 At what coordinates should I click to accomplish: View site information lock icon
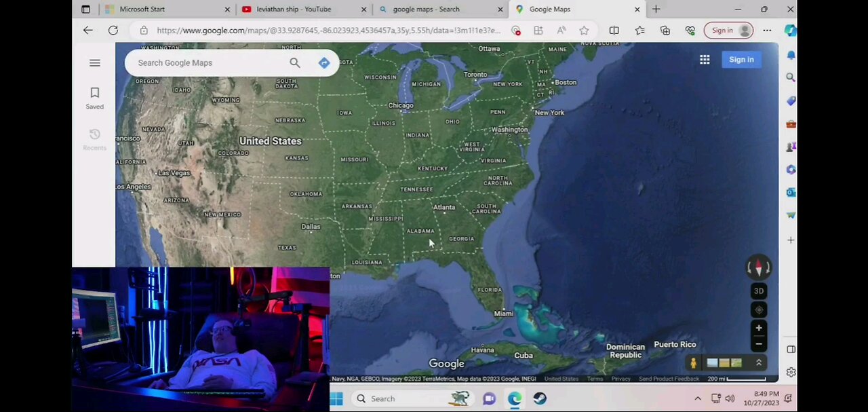tap(144, 31)
